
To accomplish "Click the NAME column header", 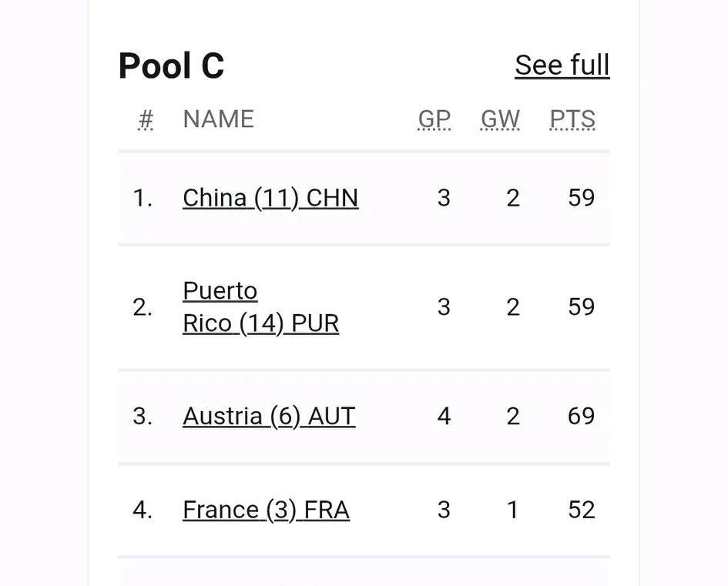I will (218, 119).
